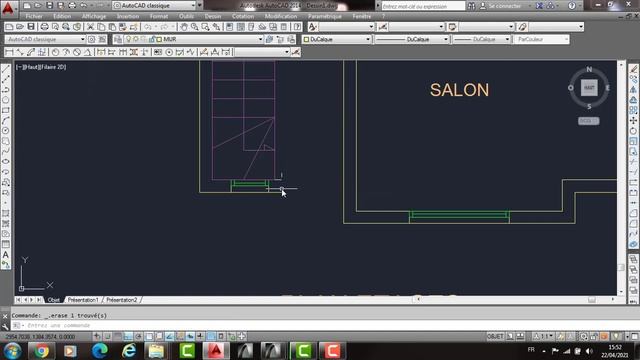Screen dimensions: 640x360
Task: Toggle Object Snap in status bar
Action: tap(149, 336)
